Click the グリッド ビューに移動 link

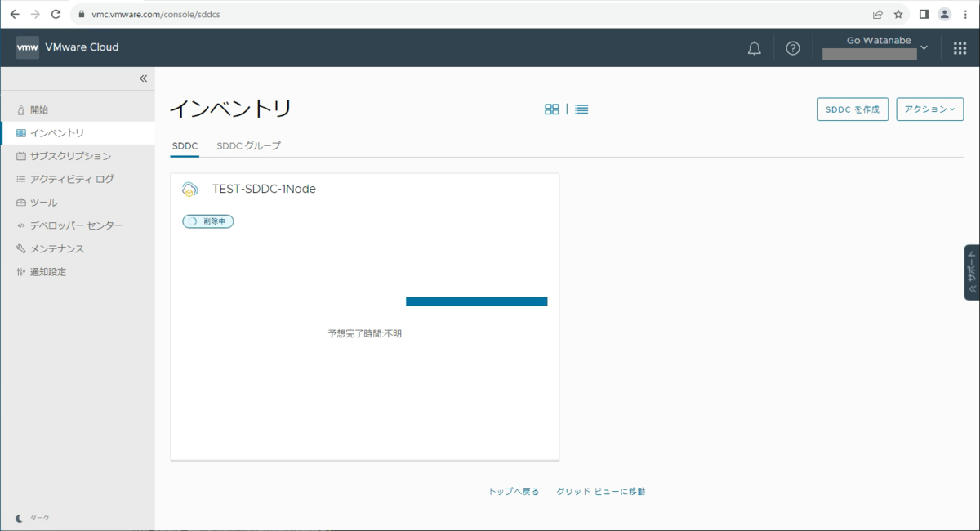click(x=600, y=492)
